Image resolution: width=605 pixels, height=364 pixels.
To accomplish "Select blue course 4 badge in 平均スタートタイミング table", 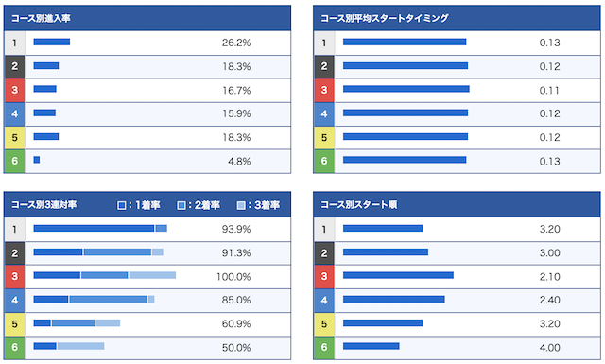I will tap(324, 113).
